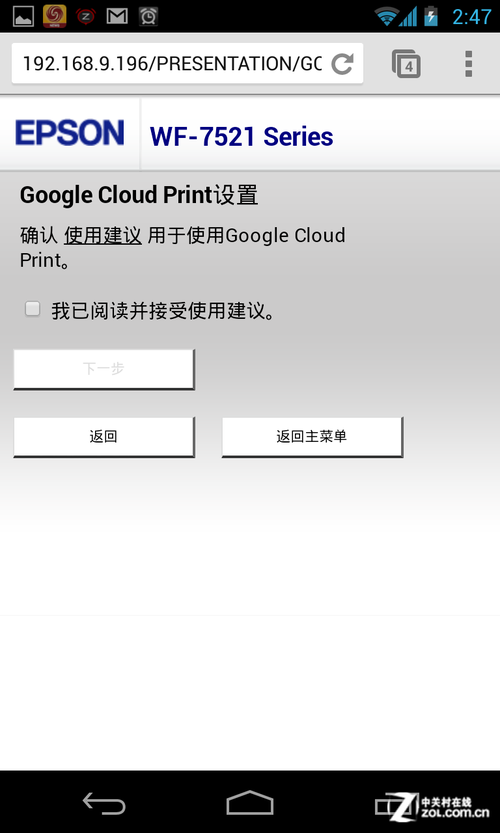The height and width of the screenshot is (833, 500).
Task: Check the 我已阅读并接受使用建议 checkbox
Action: point(32,309)
